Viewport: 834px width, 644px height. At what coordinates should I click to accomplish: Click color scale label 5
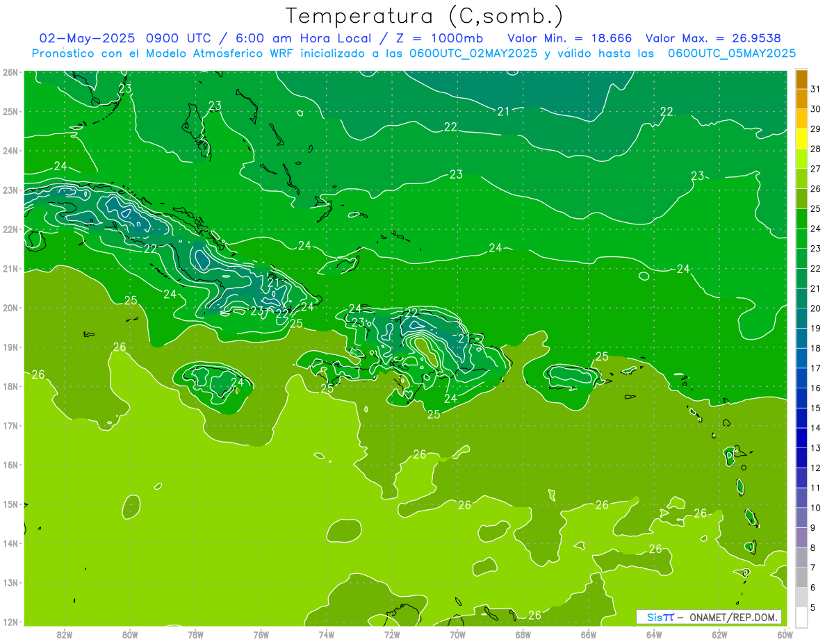point(813,607)
